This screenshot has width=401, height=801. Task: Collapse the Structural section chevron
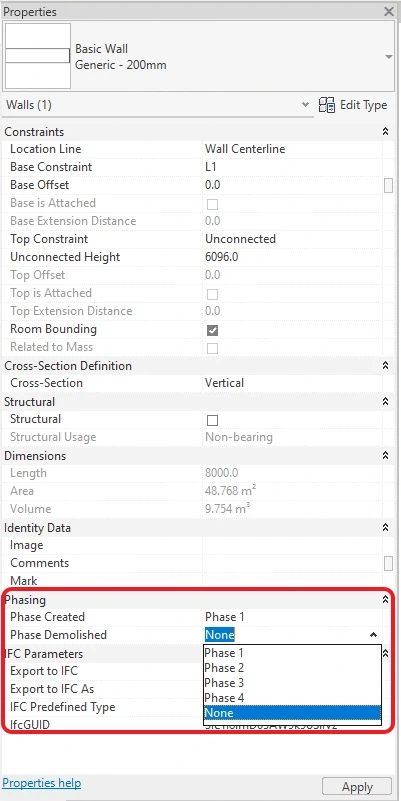tap(386, 402)
